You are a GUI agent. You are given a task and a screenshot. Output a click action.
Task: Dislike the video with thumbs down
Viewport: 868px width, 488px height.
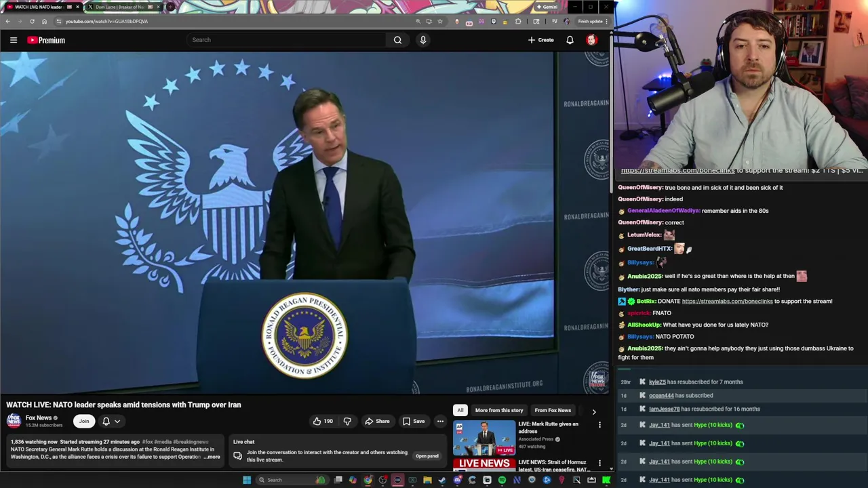click(x=347, y=422)
